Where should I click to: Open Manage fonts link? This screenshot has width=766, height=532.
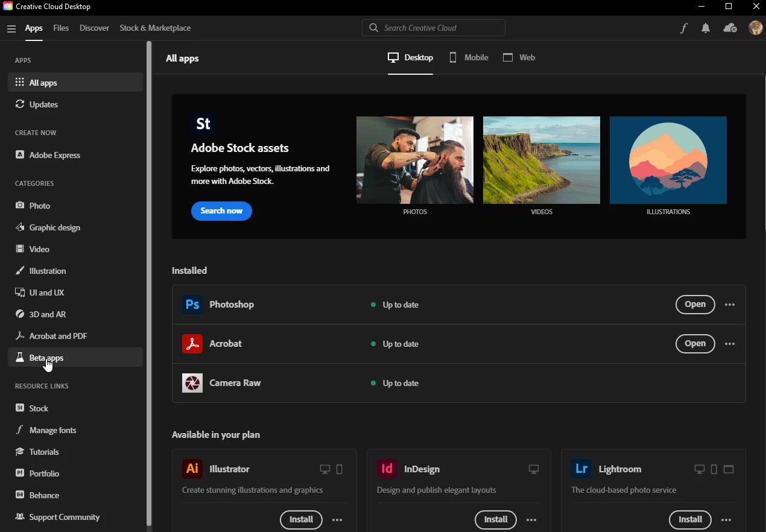(75, 430)
